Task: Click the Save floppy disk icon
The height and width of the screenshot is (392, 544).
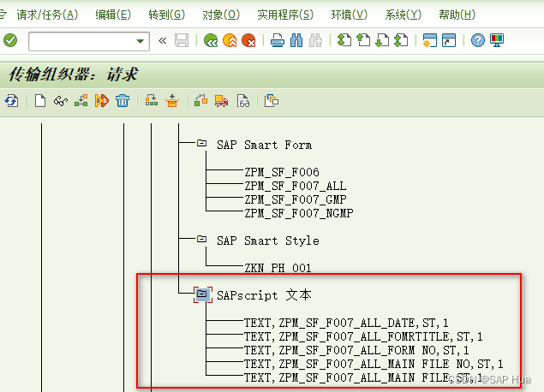Action: coord(182,40)
